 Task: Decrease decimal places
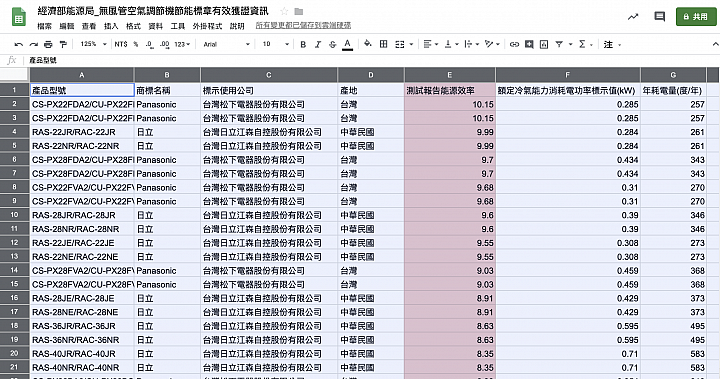click(149, 45)
